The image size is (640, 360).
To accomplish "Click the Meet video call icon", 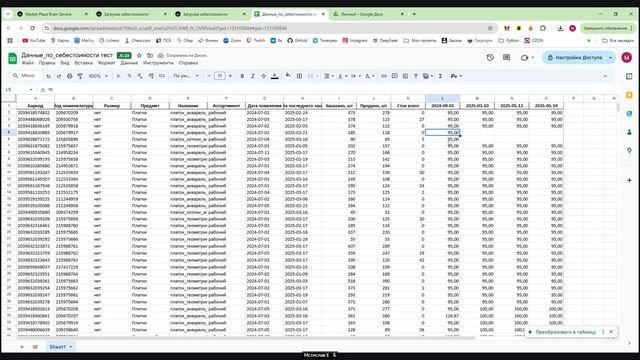I will pyautogui.click(x=524, y=58).
